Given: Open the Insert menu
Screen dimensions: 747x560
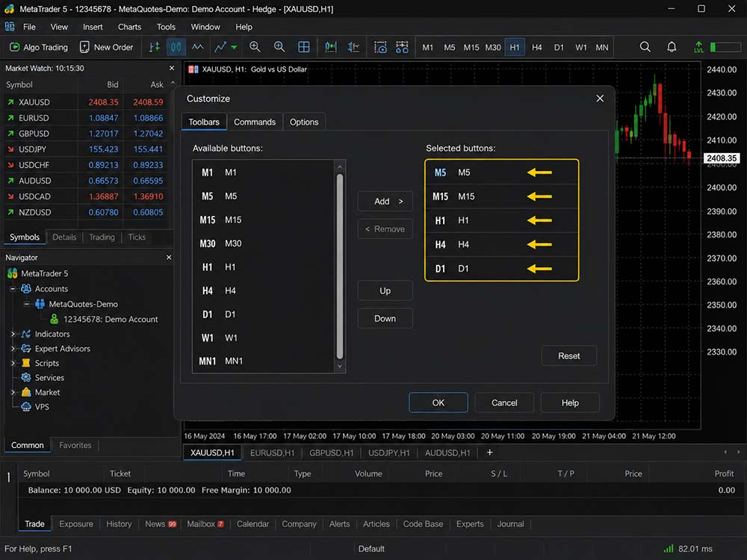Looking at the screenshot, I should click(x=93, y=27).
